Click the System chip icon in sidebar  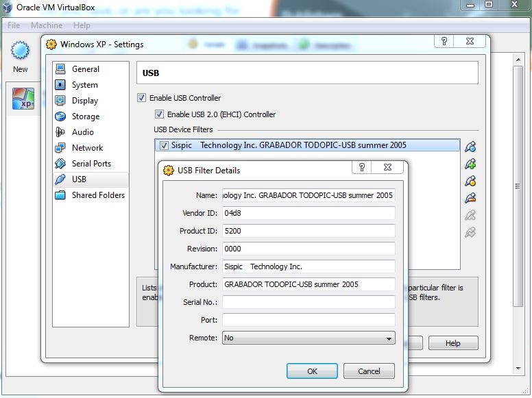click(x=60, y=85)
